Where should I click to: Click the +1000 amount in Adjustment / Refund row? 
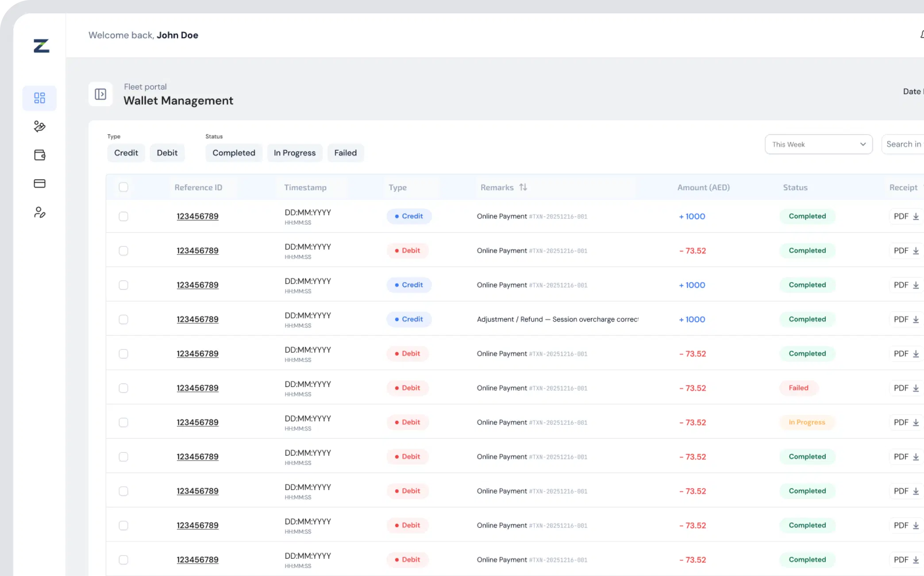(692, 319)
